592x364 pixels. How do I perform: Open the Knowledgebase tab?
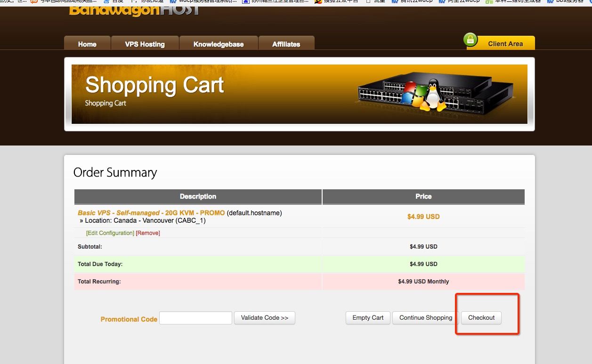click(x=219, y=44)
